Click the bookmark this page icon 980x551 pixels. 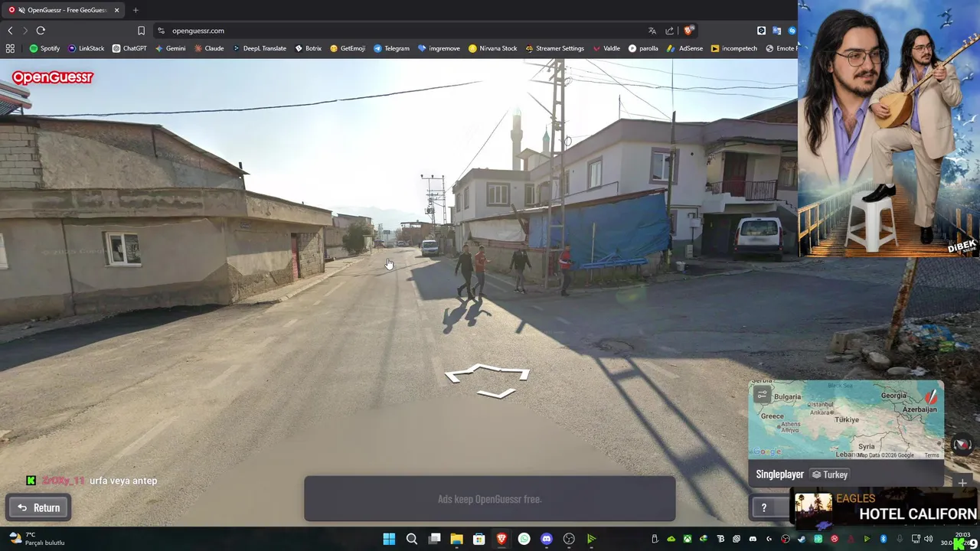pyautogui.click(x=141, y=31)
